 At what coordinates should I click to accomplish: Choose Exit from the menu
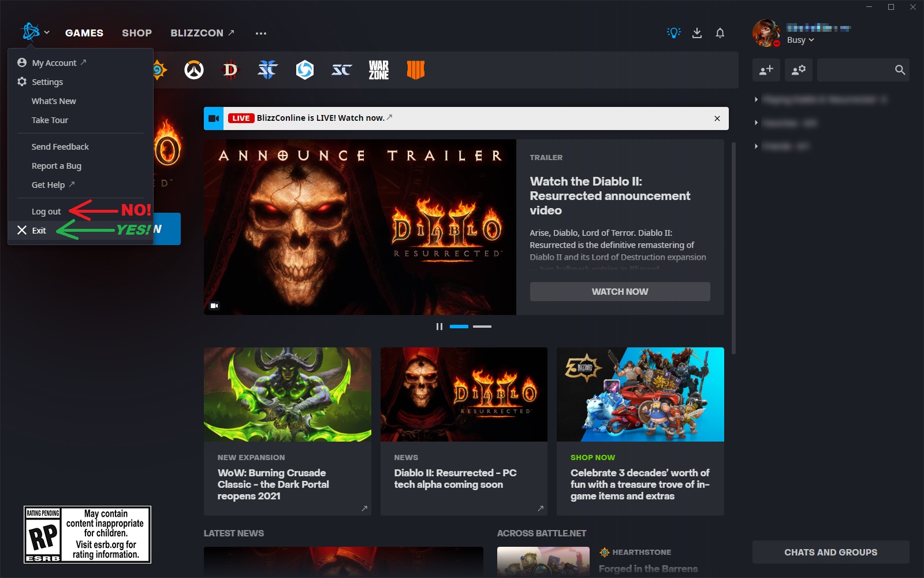(x=39, y=230)
